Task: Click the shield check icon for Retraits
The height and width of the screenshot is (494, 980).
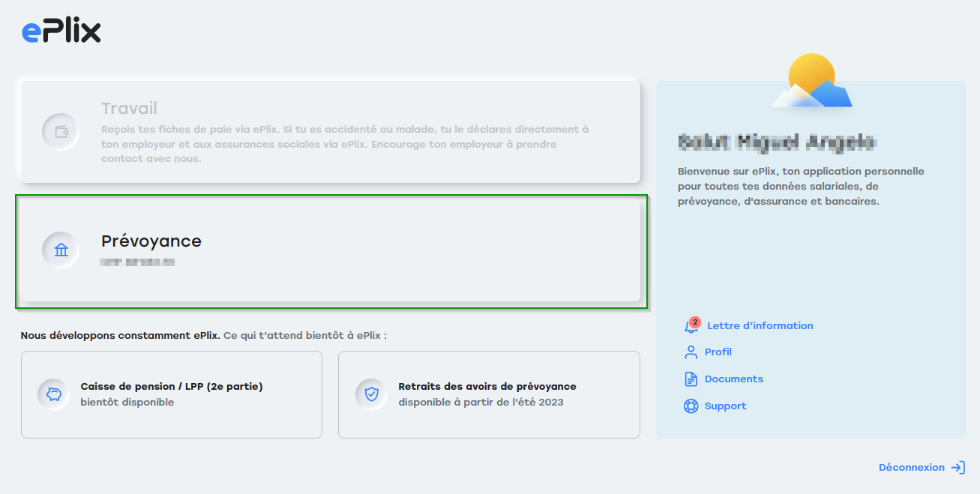Action: [x=372, y=394]
